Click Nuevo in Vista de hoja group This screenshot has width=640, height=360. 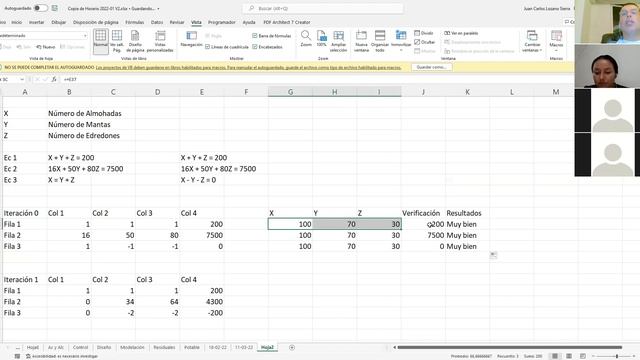[46, 47]
